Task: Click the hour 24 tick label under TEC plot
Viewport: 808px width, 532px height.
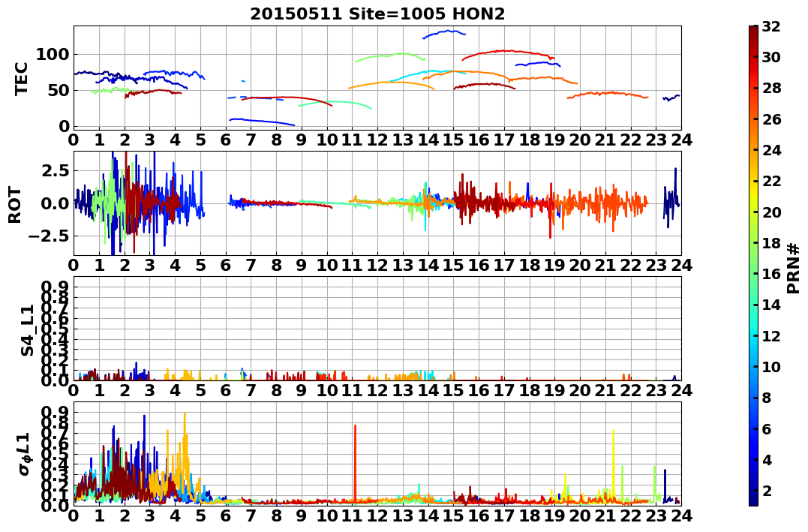Action: point(681,140)
